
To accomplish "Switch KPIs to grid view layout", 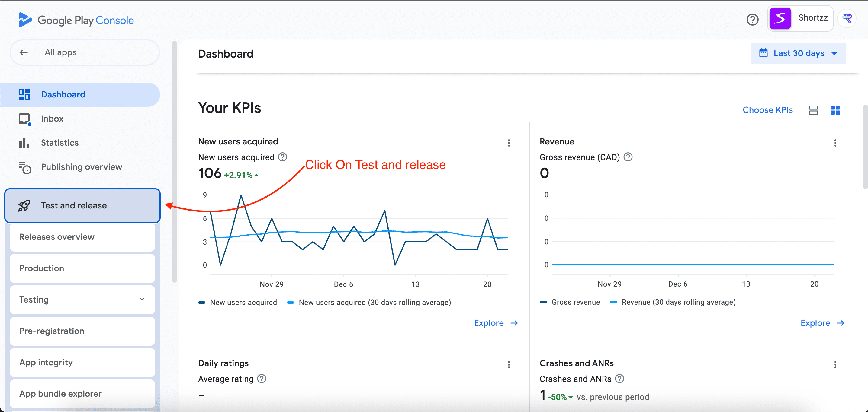I will coord(835,110).
